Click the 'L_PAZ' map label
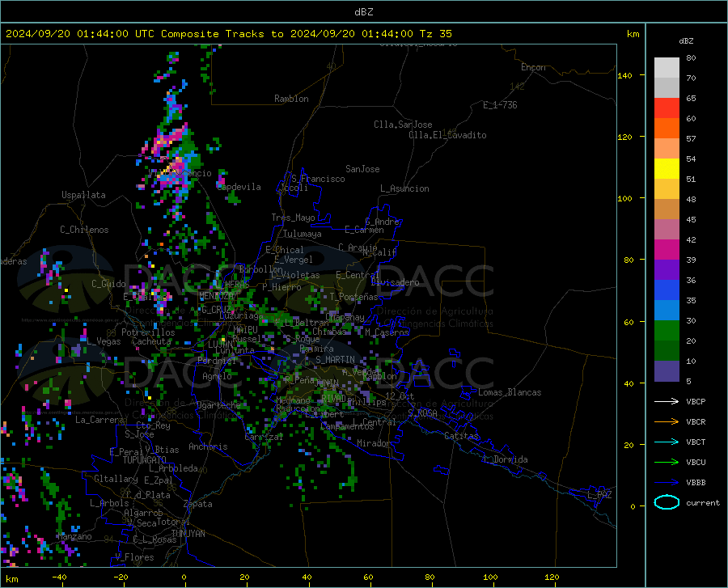728x588 pixels. (x=599, y=495)
